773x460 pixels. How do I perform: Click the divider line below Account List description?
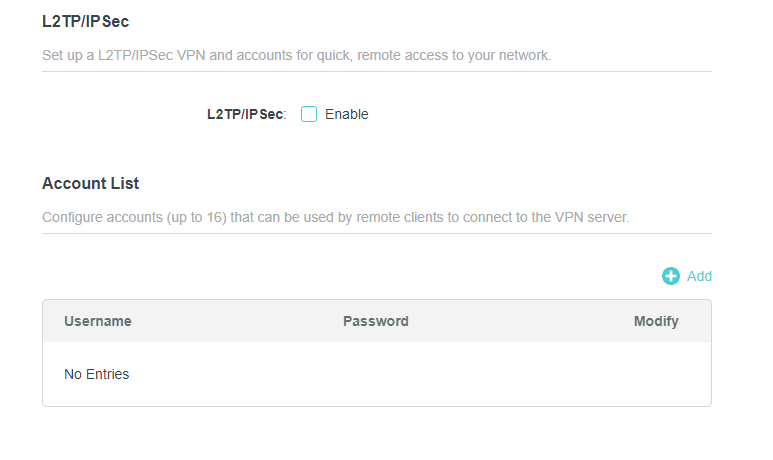(x=376, y=233)
